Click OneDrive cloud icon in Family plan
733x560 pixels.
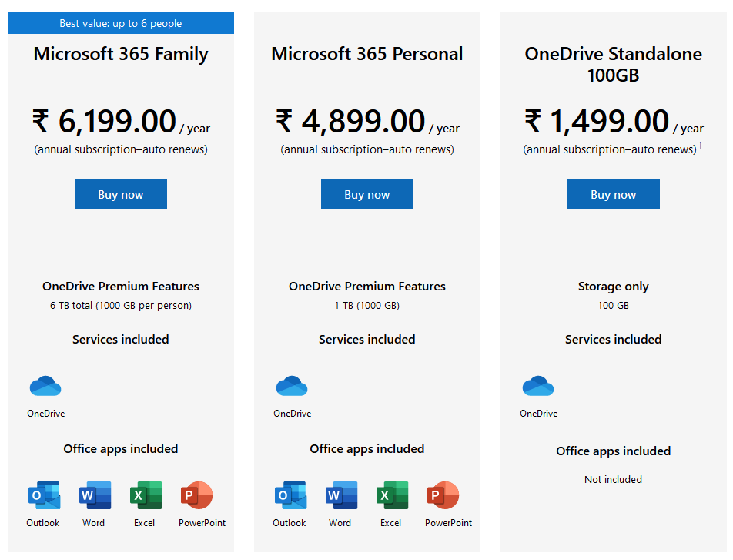click(45, 386)
